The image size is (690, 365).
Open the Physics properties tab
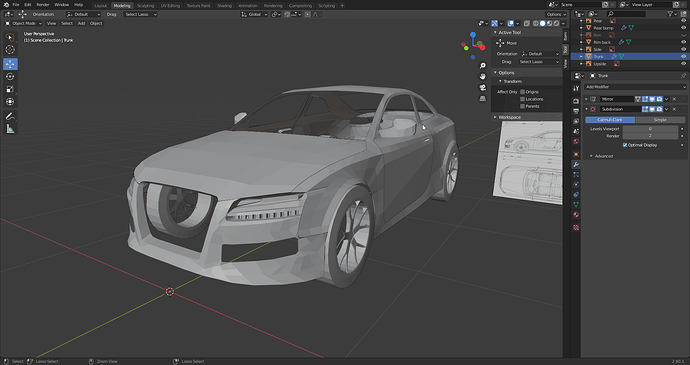click(x=576, y=184)
